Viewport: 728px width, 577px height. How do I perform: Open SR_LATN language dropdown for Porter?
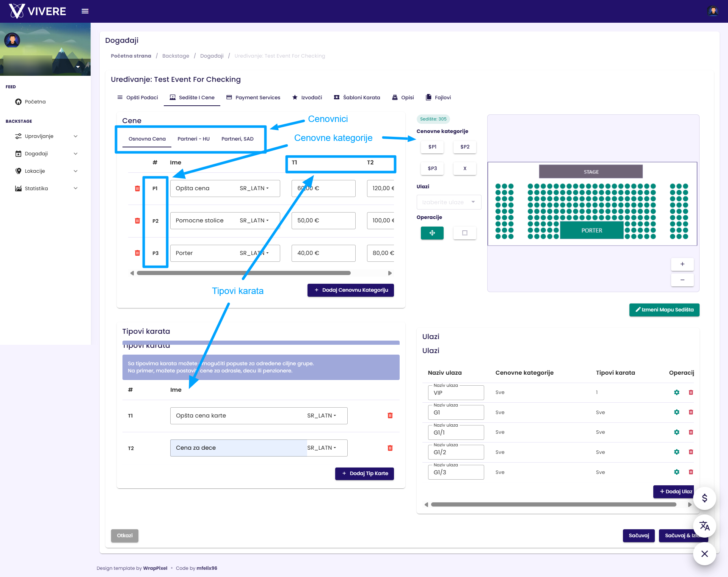click(x=254, y=253)
